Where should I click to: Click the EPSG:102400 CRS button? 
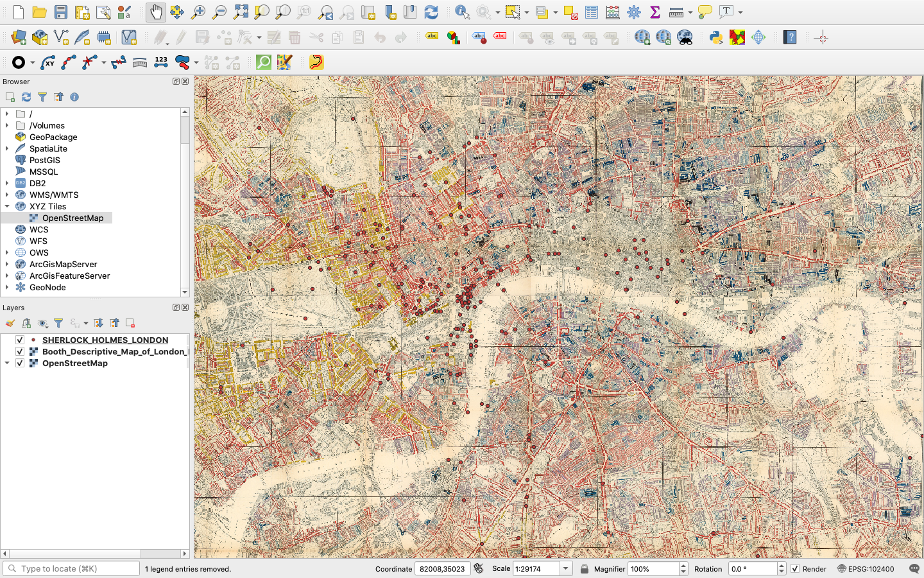(x=866, y=569)
